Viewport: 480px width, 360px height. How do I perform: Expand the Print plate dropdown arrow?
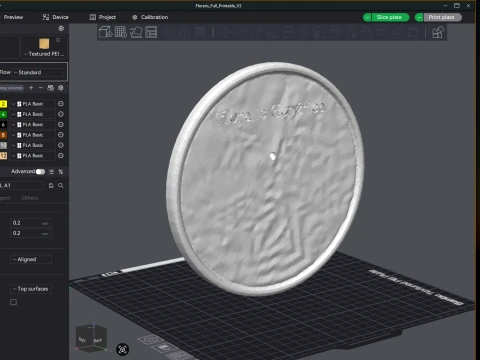pos(419,17)
